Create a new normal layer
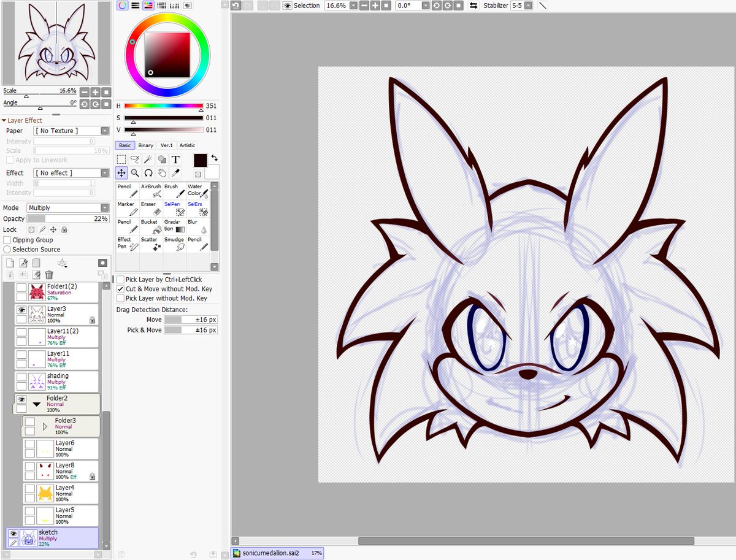Screen dimensions: 736x560 click(x=10, y=263)
